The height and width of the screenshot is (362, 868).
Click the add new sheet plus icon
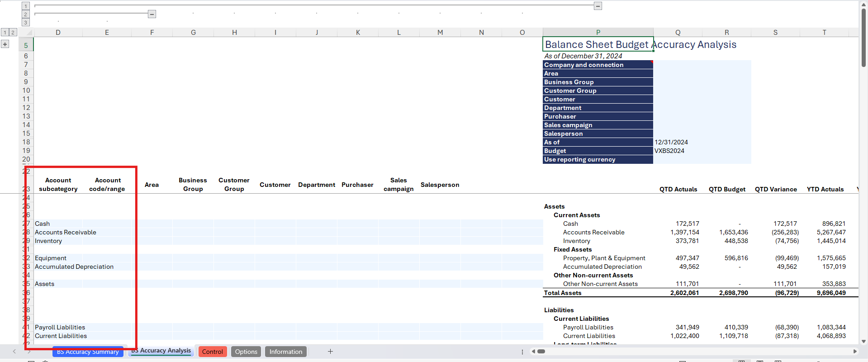330,352
